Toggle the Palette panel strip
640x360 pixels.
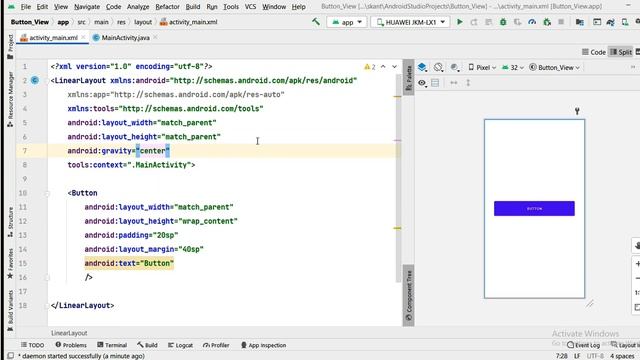409,77
